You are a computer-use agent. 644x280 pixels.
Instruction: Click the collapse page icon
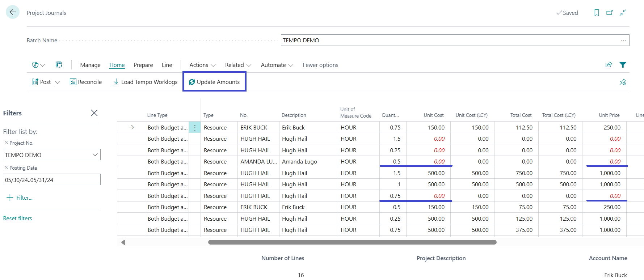click(623, 13)
